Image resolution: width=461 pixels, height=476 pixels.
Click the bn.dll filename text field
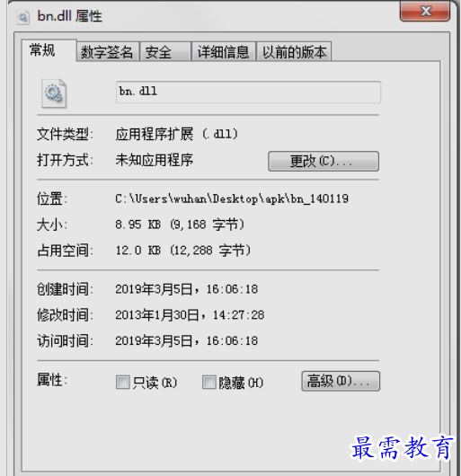(248, 92)
